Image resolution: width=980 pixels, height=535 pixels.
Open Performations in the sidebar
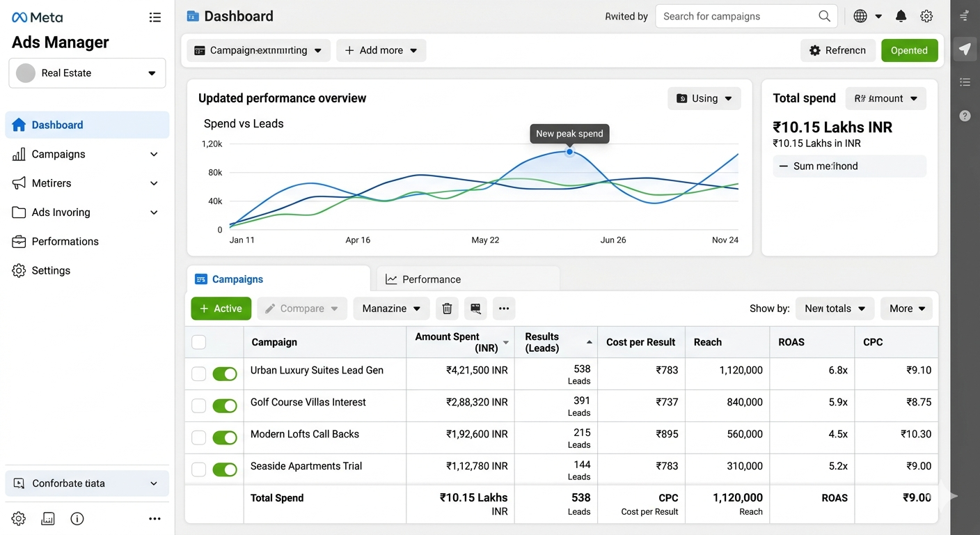coord(87,242)
